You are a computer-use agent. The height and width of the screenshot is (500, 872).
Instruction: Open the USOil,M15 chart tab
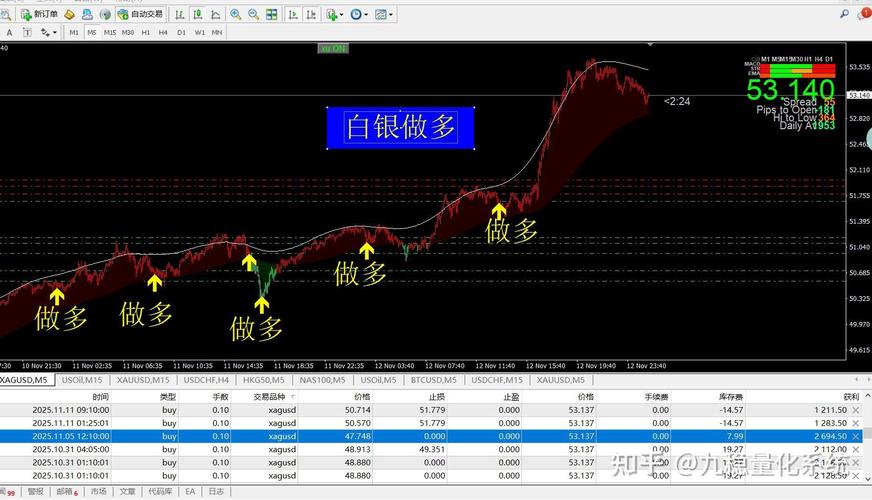tap(82, 380)
